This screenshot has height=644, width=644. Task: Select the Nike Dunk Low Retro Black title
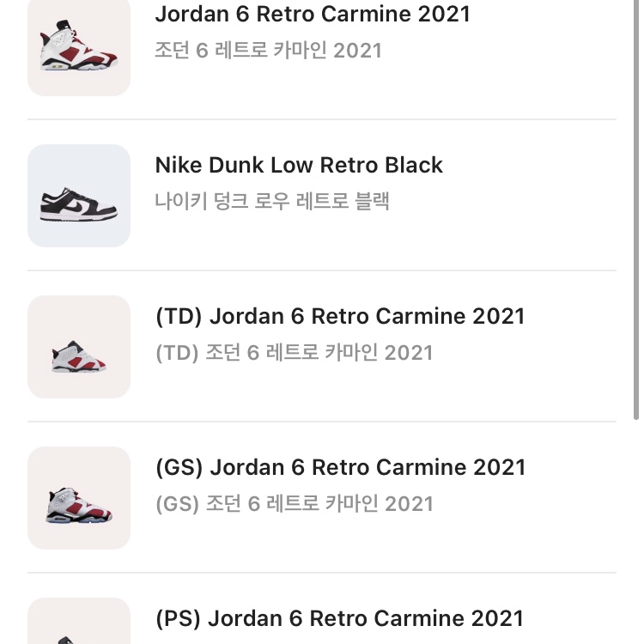[x=299, y=165]
